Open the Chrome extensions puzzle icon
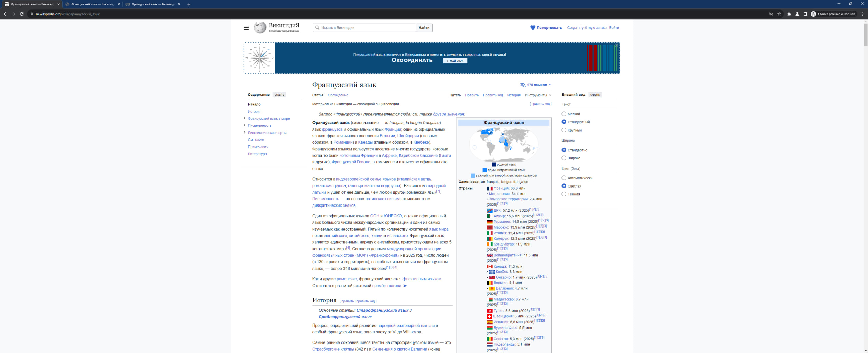868x353 pixels. click(x=789, y=14)
